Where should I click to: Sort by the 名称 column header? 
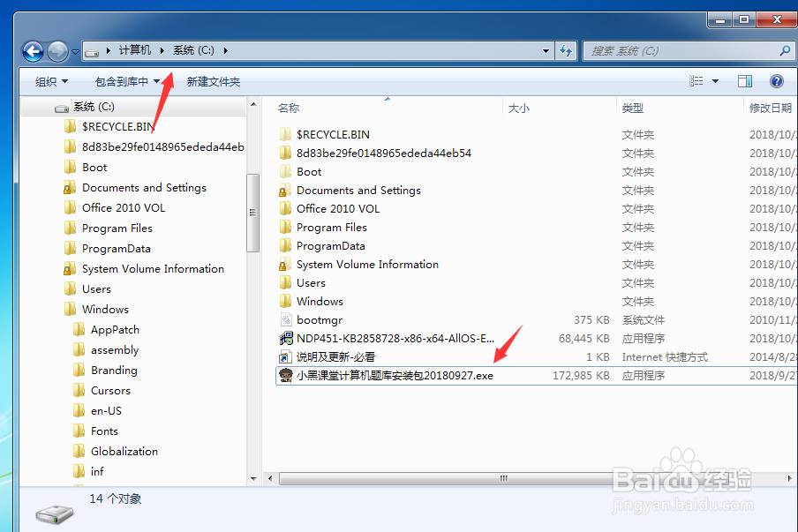point(289,108)
